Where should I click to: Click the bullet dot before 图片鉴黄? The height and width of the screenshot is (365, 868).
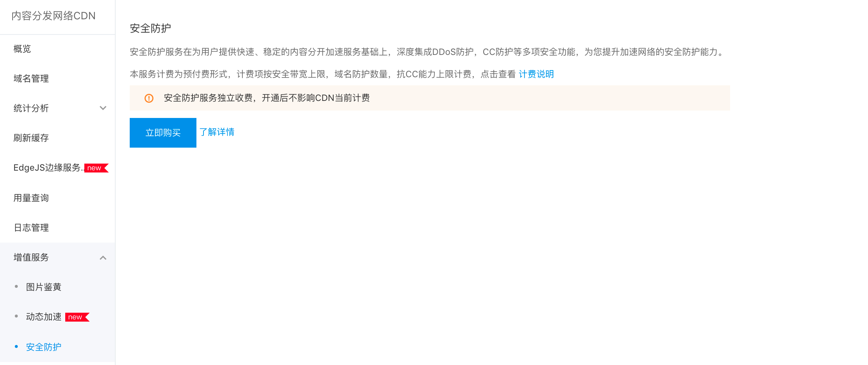pyautogui.click(x=16, y=286)
